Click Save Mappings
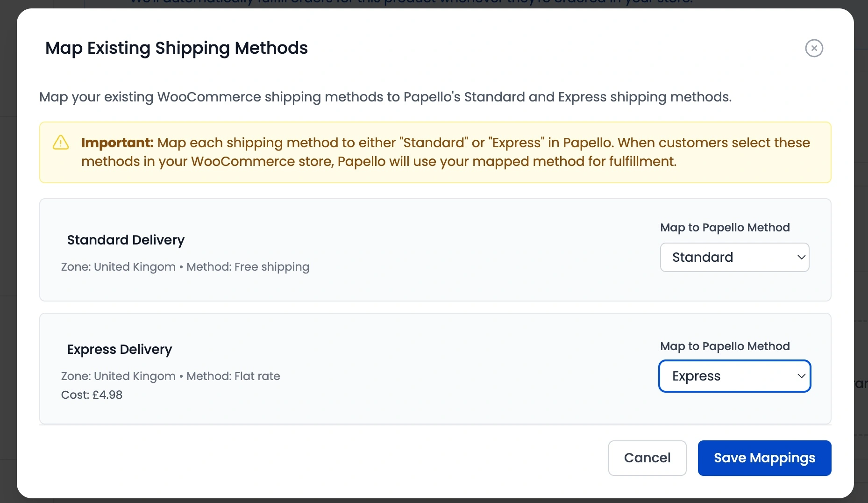Viewport: 868px width, 503px height. (764, 458)
